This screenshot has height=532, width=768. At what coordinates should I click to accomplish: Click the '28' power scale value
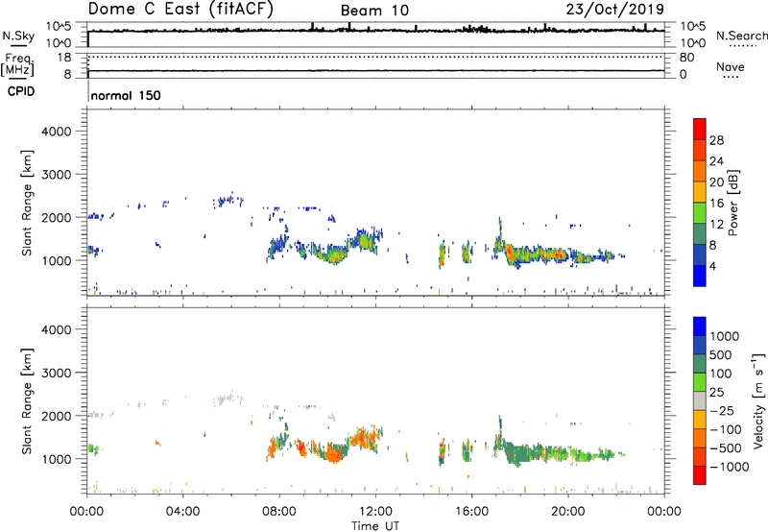click(716, 140)
